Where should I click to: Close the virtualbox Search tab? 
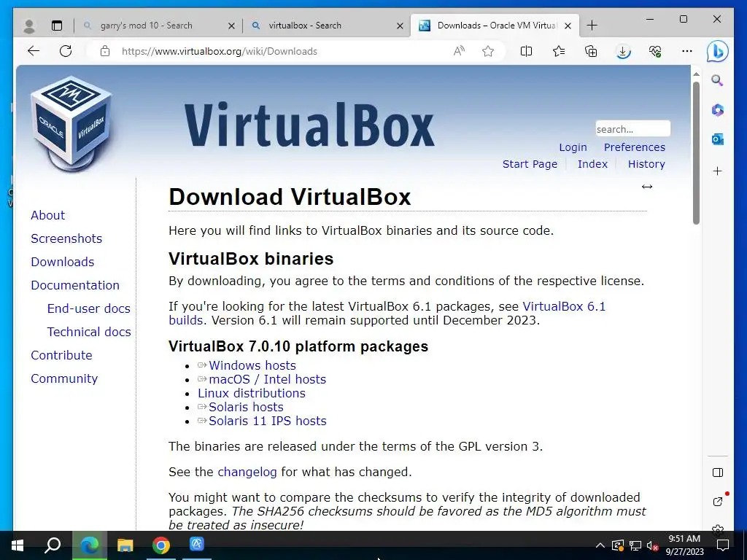pos(400,26)
